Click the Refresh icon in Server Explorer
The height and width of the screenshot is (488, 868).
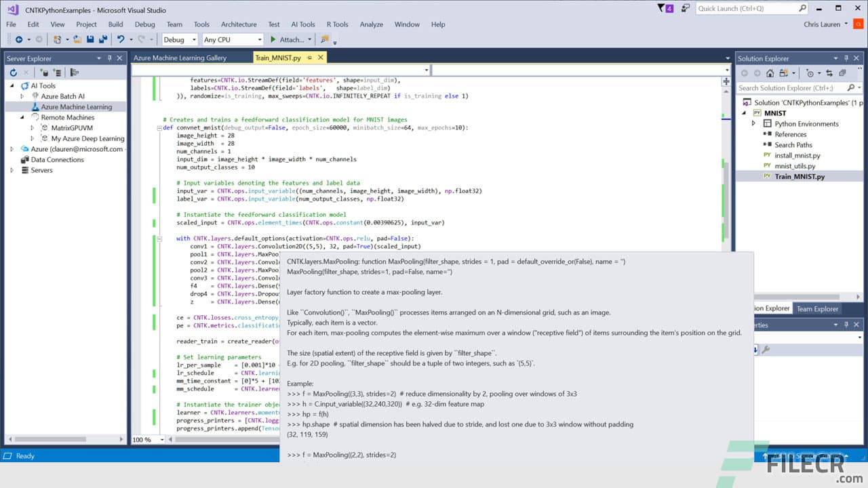click(14, 72)
